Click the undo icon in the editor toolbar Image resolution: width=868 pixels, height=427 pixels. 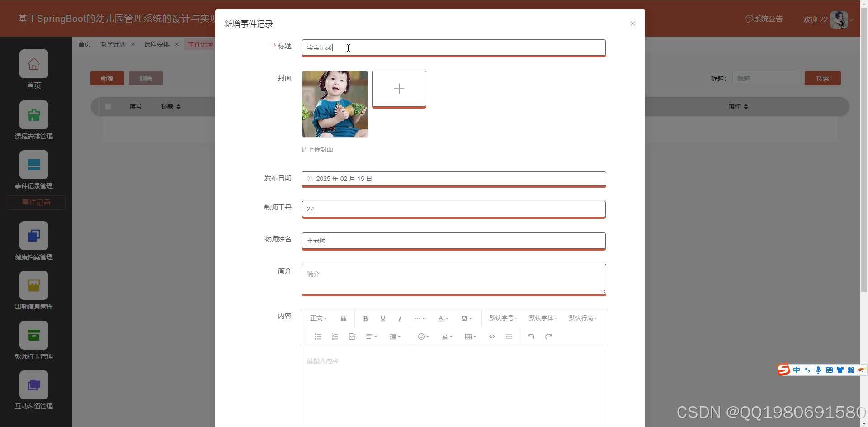click(x=531, y=337)
